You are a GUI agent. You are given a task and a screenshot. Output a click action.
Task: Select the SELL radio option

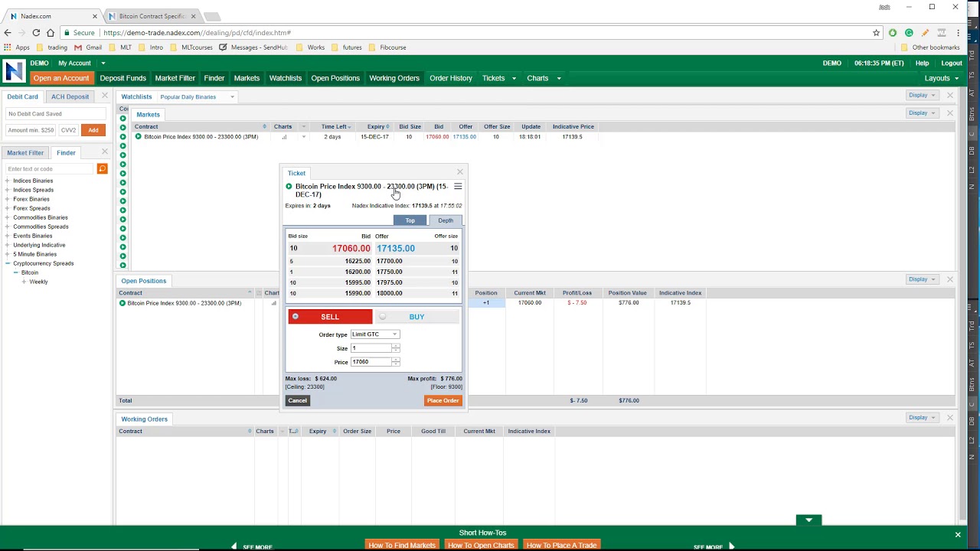point(296,317)
